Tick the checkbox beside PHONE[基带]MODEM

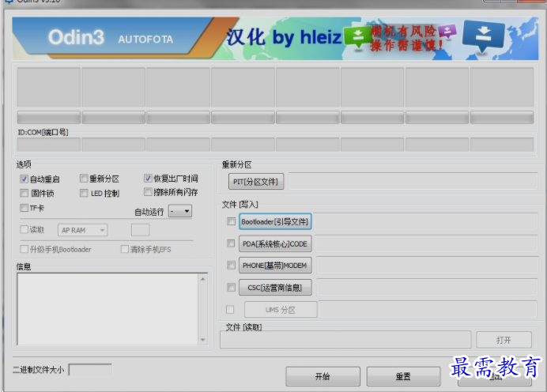tap(231, 266)
